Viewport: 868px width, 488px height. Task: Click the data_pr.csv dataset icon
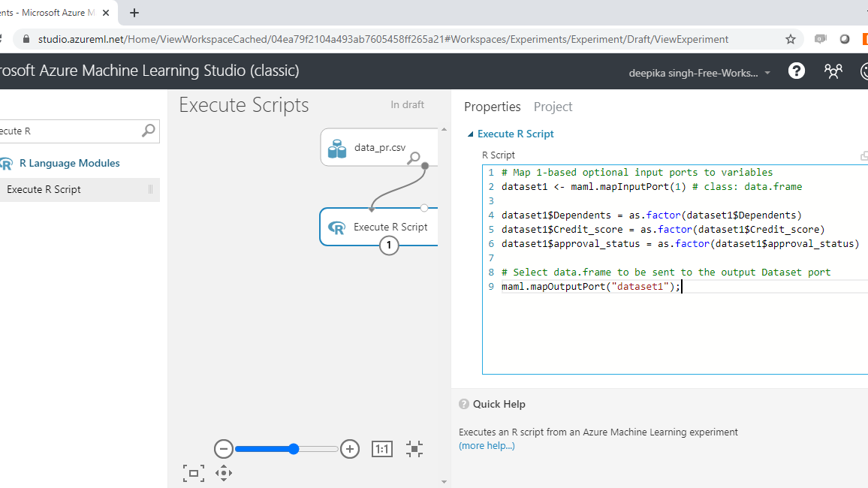337,149
